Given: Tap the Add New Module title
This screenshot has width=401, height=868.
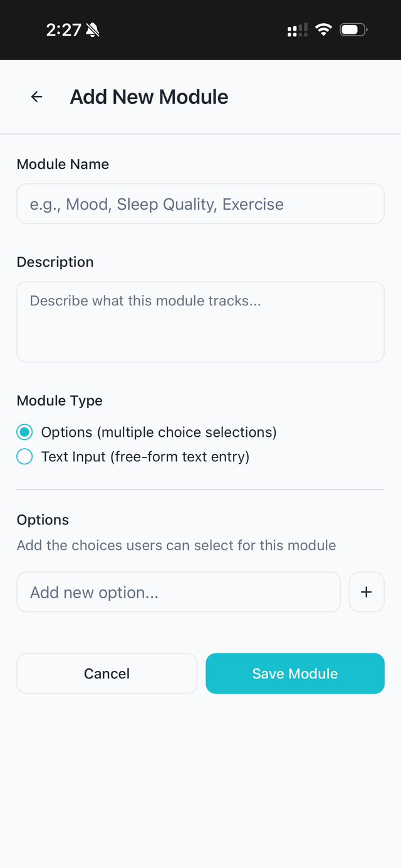Looking at the screenshot, I should coord(148,96).
